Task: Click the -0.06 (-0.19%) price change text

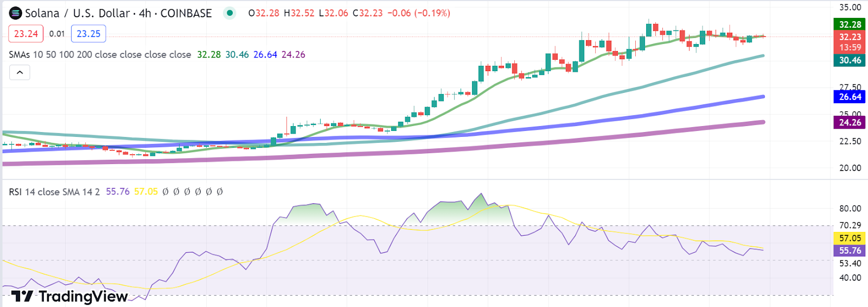Action: pyautogui.click(x=418, y=13)
